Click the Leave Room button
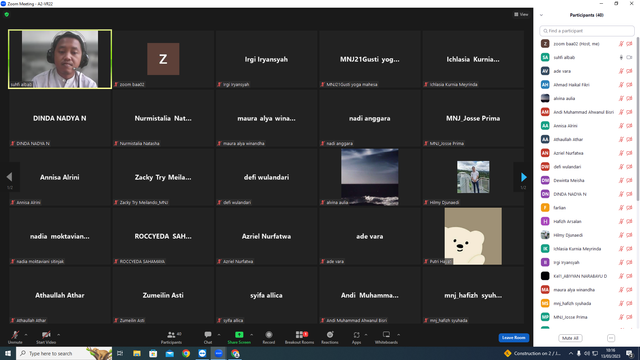Screen dimensions: 640x360 click(513, 338)
